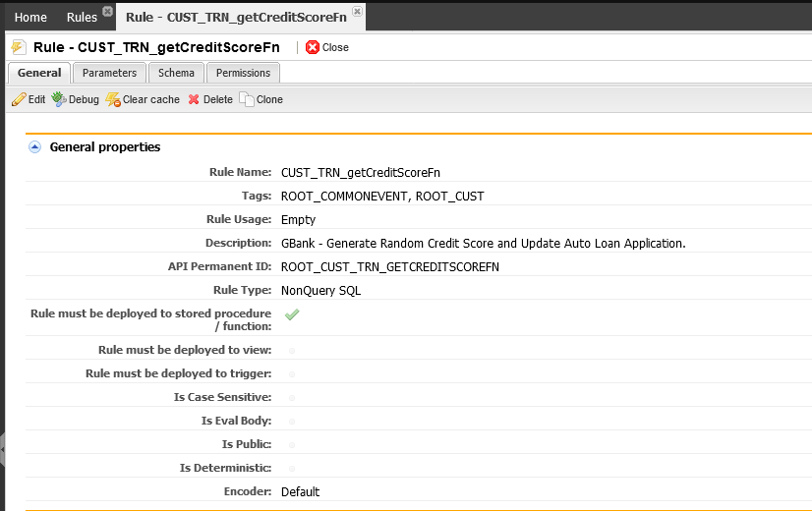812x511 pixels.
Task: Click the Tags: field label
Action: (257, 197)
